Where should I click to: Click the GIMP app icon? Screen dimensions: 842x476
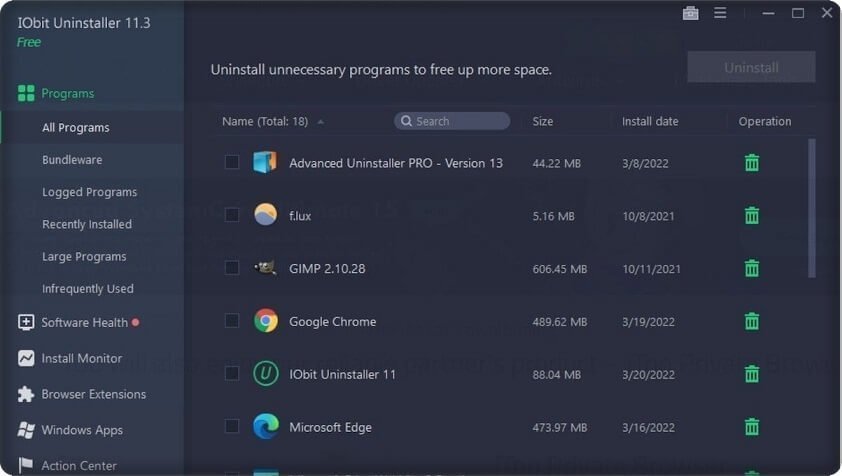point(265,268)
